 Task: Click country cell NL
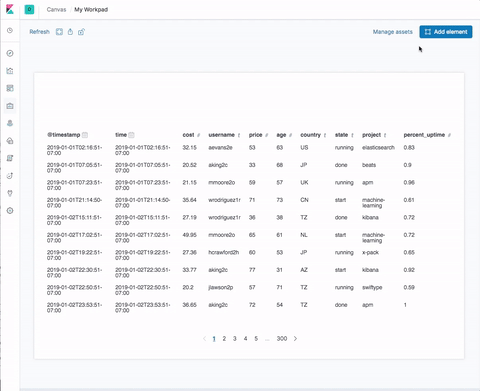[x=304, y=235]
